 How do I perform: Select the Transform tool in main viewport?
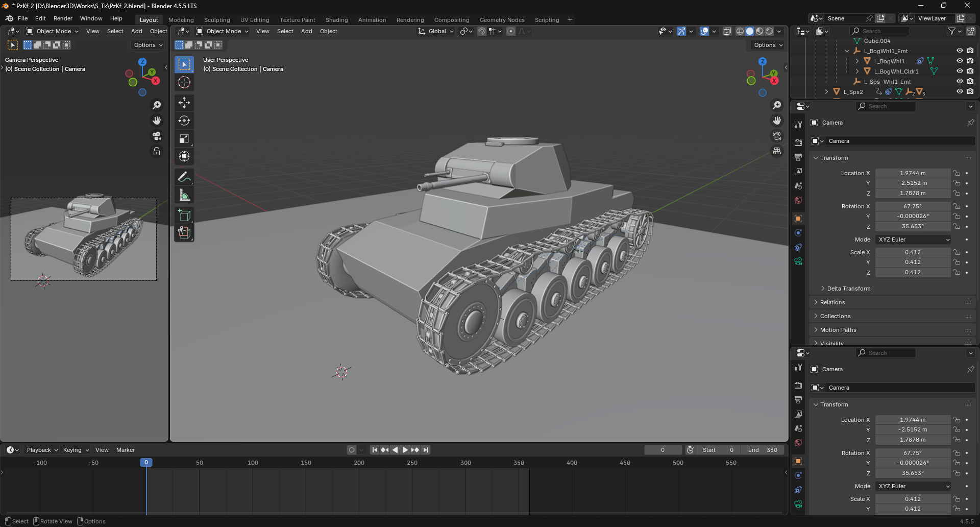point(184,156)
